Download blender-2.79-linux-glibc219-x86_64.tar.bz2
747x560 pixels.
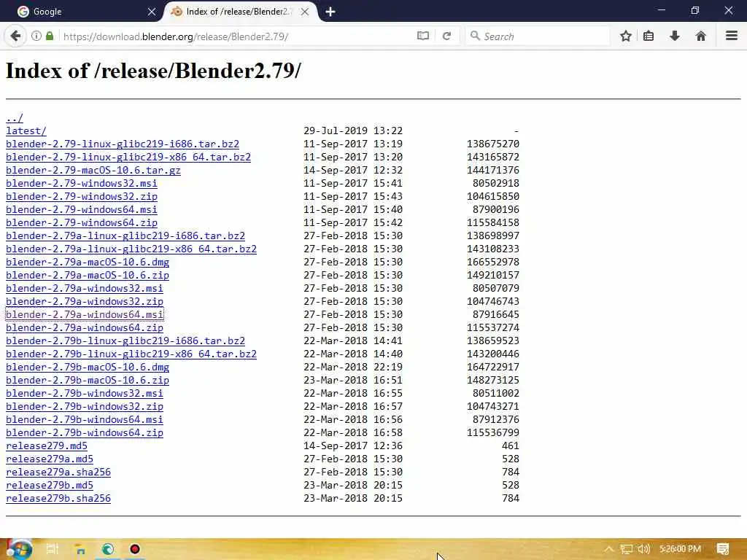[x=128, y=157]
